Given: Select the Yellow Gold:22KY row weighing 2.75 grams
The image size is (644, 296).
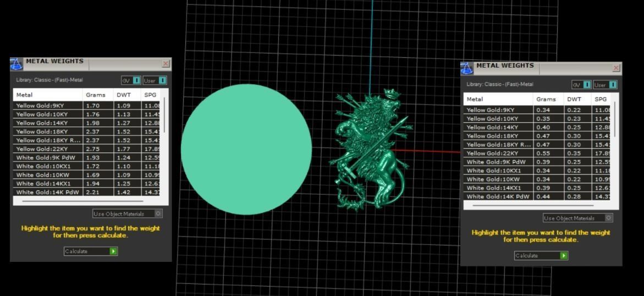Looking at the screenshot, I should pos(87,149).
